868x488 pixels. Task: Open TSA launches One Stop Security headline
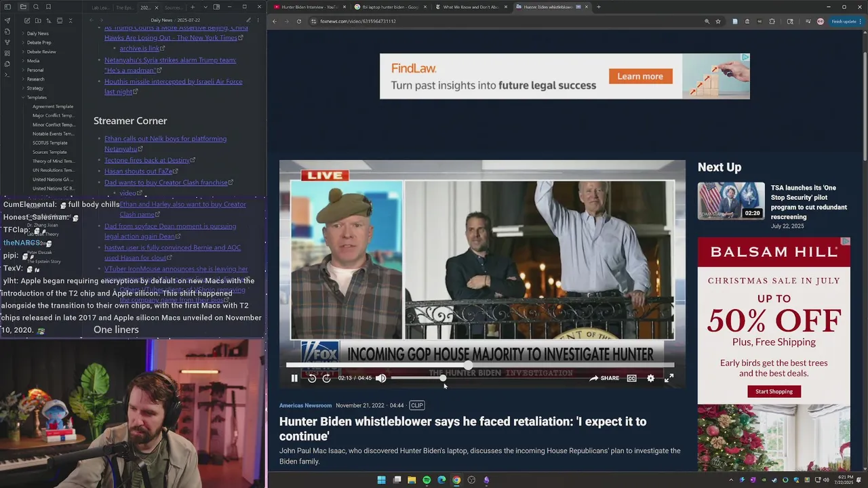point(809,202)
